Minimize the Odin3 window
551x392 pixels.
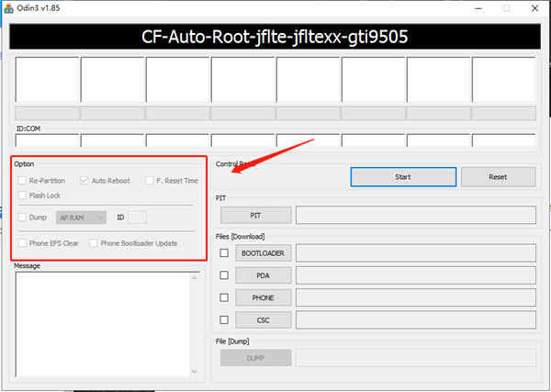click(x=478, y=8)
